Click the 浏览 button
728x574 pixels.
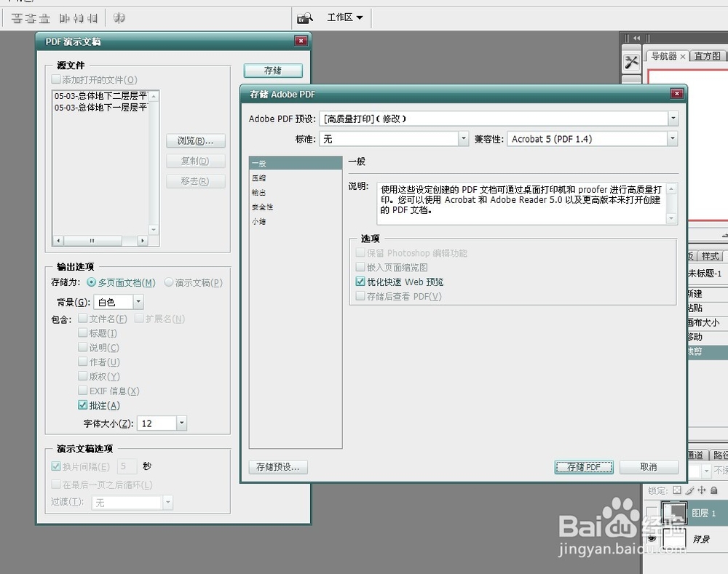(x=195, y=140)
